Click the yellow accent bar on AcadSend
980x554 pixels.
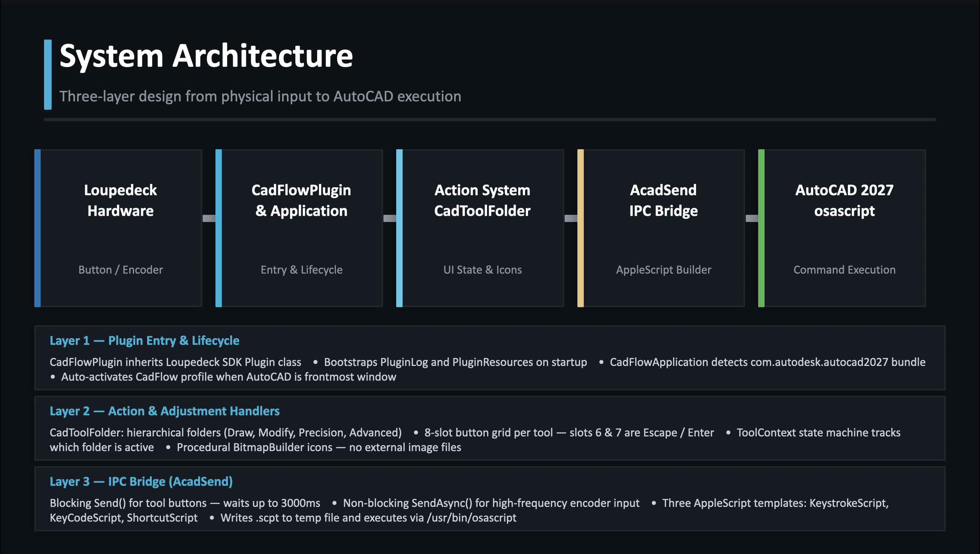point(580,228)
